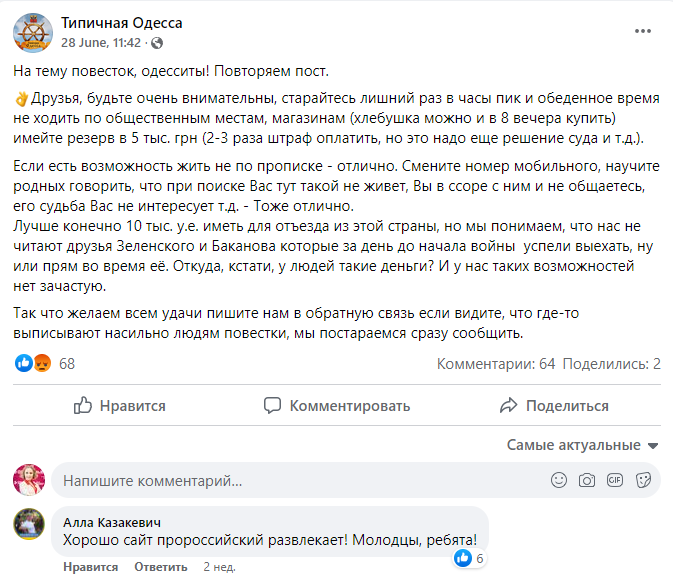The image size is (673, 579).
Task: Click into the Напишите комментарий field
Action: click(x=290, y=481)
